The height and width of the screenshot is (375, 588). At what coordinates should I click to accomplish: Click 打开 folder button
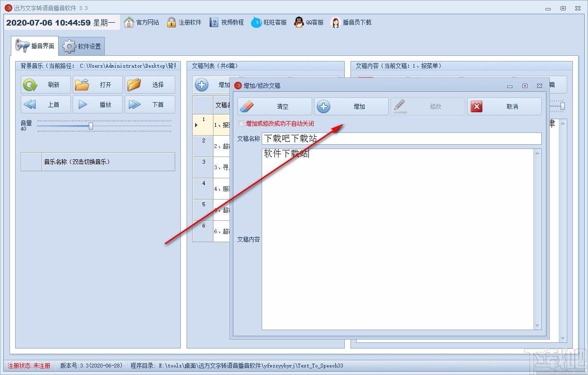click(98, 85)
